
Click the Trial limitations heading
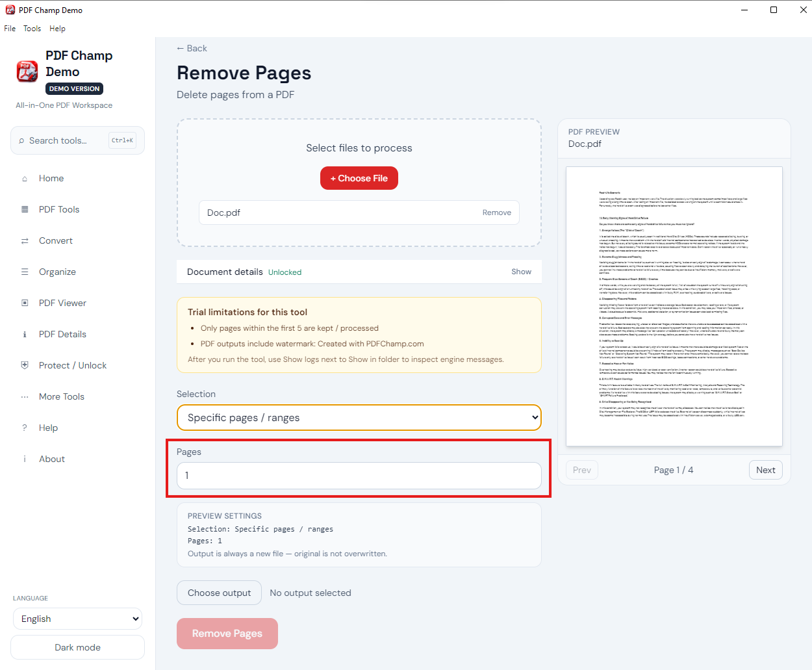247,312
